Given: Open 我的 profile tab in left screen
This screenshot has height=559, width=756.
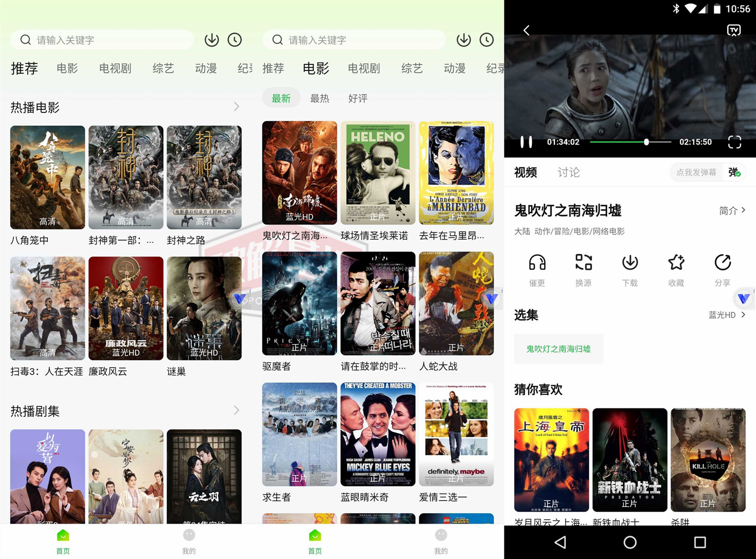Looking at the screenshot, I should pyautogui.click(x=189, y=542).
